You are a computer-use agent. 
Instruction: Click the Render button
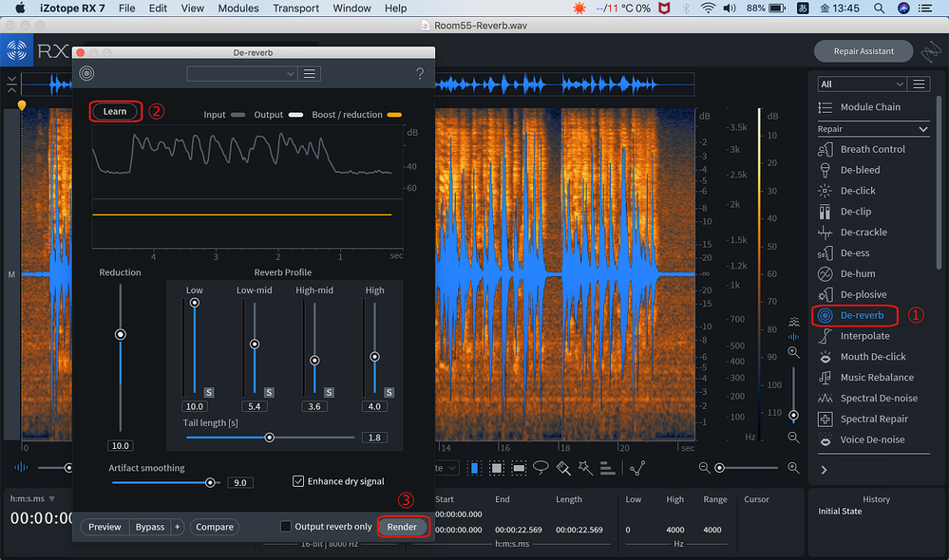(402, 527)
